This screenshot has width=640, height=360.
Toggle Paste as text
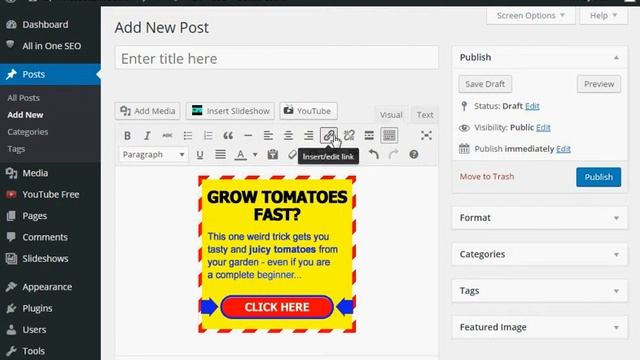(273, 155)
